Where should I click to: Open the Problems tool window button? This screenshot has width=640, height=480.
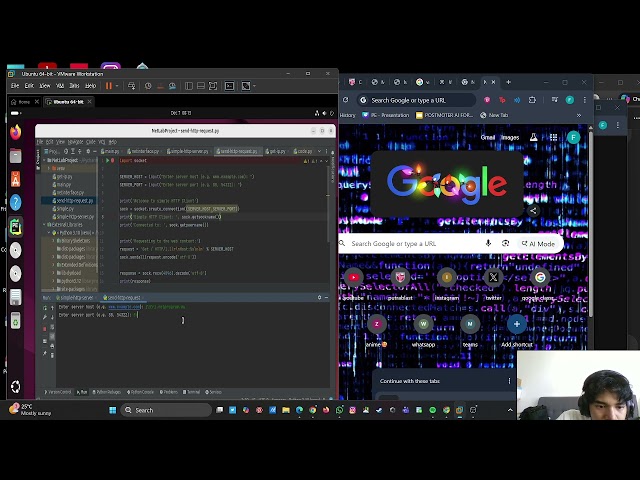coord(169,392)
